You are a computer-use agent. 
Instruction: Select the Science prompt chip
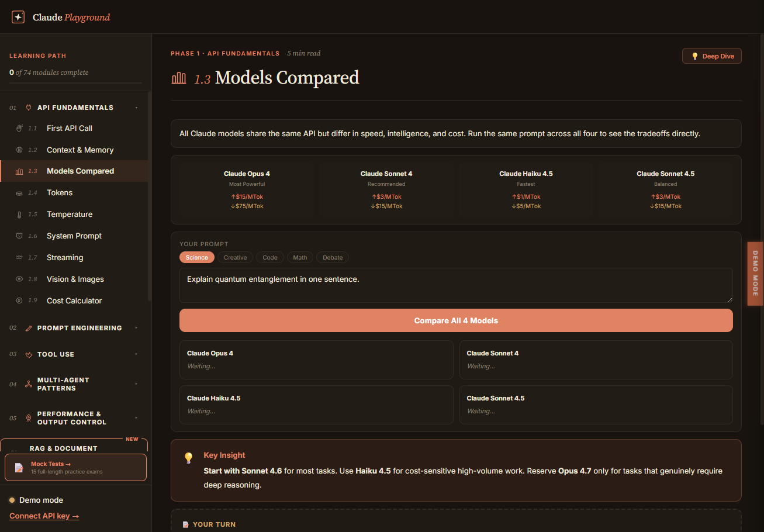coord(197,257)
